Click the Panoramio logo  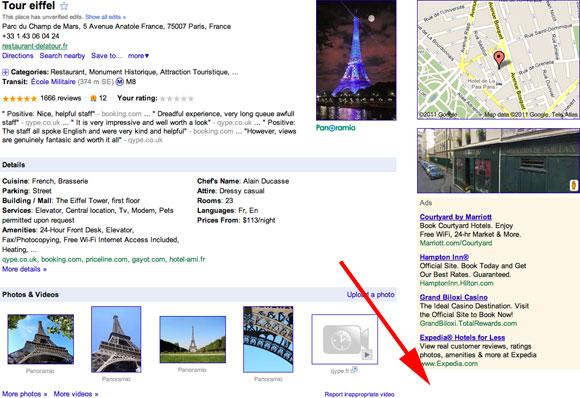(335, 128)
